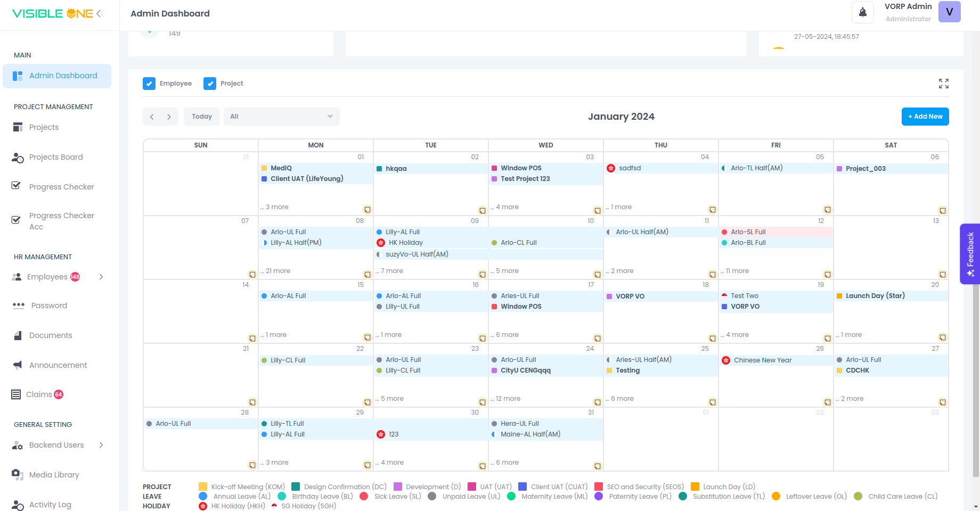Expand calendar to fullscreen view
The width and height of the screenshot is (980, 511).
[943, 84]
